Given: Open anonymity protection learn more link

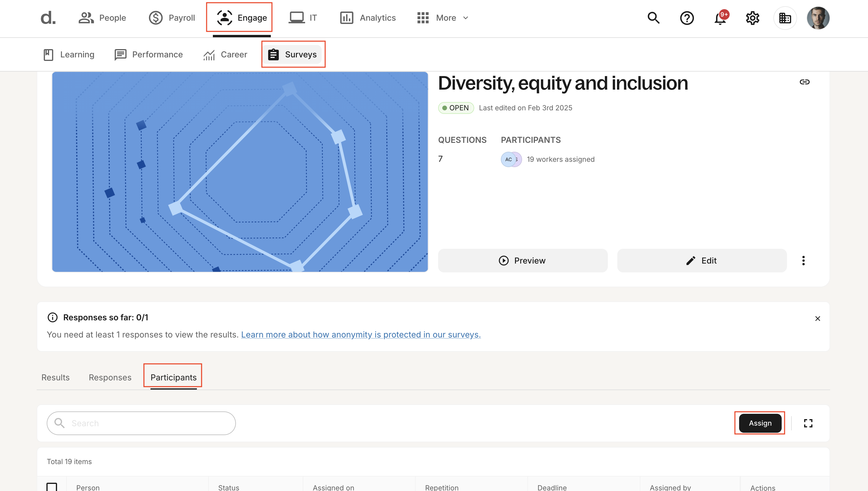Looking at the screenshot, I should point(361,335).
